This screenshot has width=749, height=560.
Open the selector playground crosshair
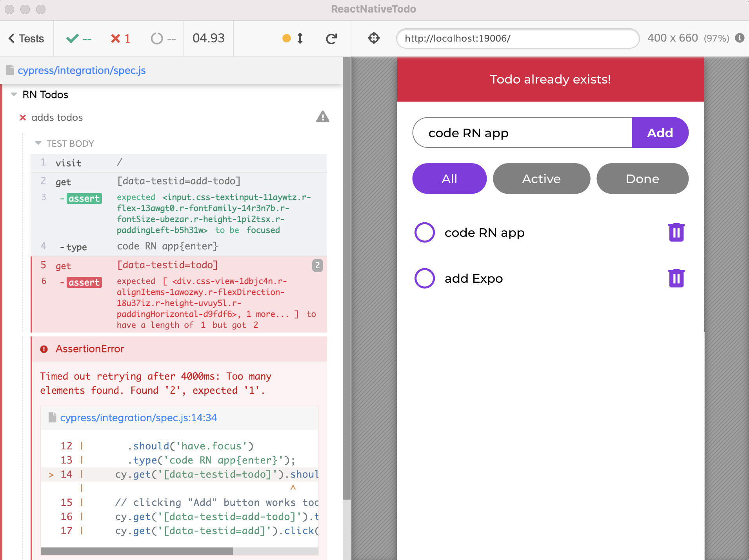[x=374, y=38]
